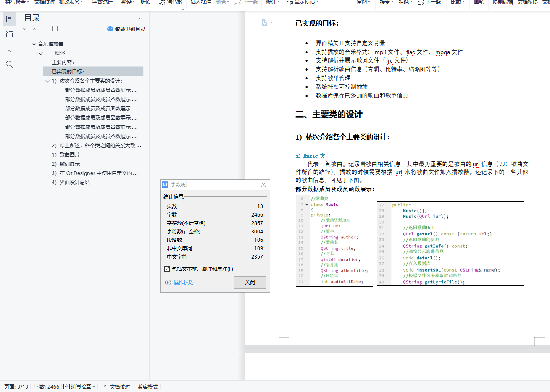The width and height of the screenshot is (550, 392).
Task: Click the plus box icon under 目录
Action: click(x=45, y=29)
